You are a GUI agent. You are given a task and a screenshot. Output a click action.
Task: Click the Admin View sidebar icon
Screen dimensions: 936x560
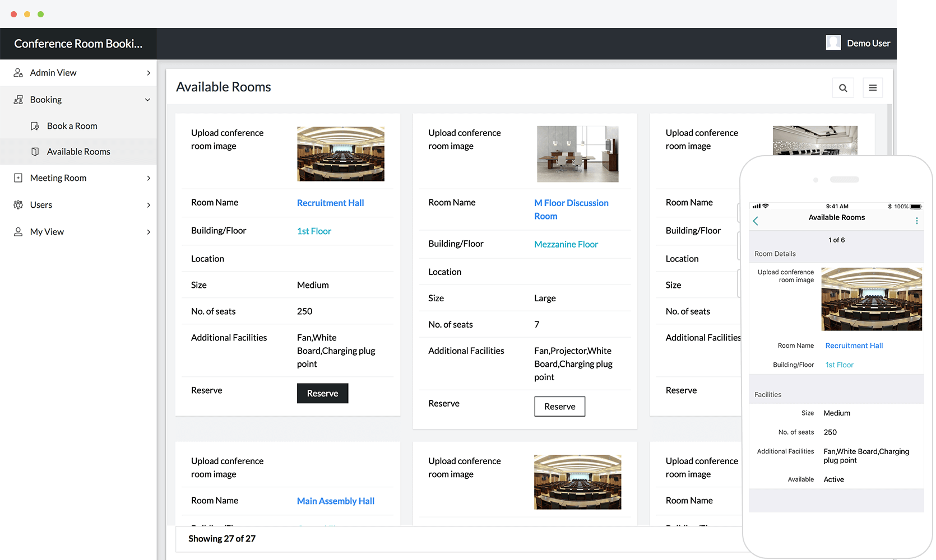click(18, 73)
